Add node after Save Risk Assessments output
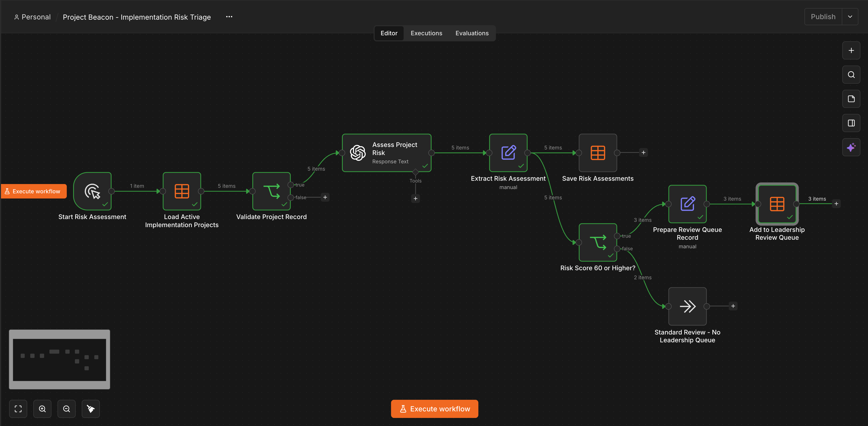 pyautogui.click(x=644, y=153)
